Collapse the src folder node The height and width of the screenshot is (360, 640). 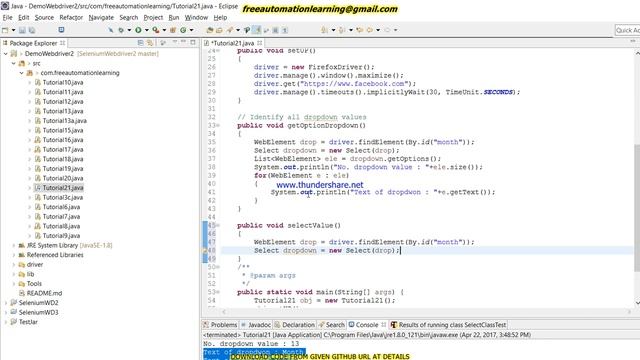click(13, 63)
